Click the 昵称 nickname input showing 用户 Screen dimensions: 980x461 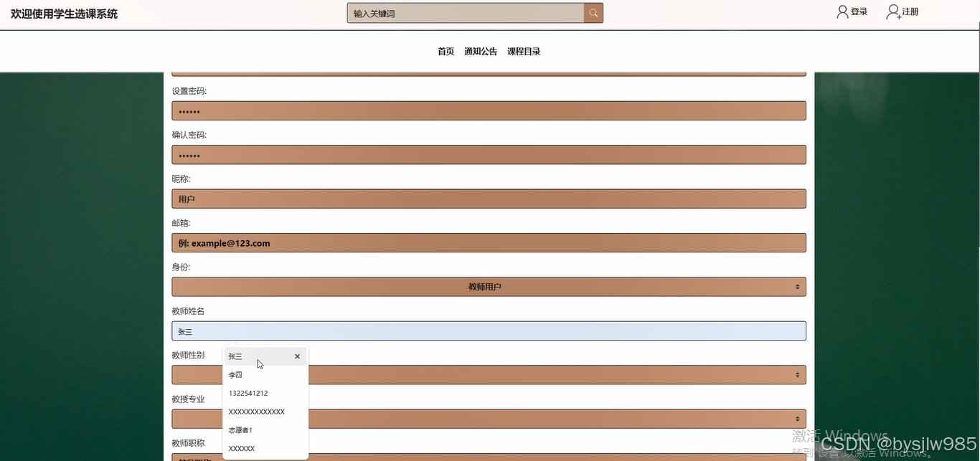(489, 199)
